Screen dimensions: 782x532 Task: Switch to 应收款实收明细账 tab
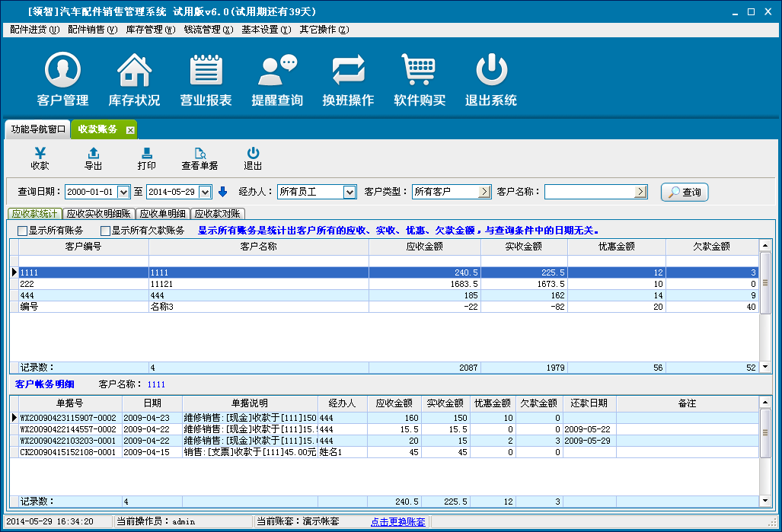click(99, 214)
